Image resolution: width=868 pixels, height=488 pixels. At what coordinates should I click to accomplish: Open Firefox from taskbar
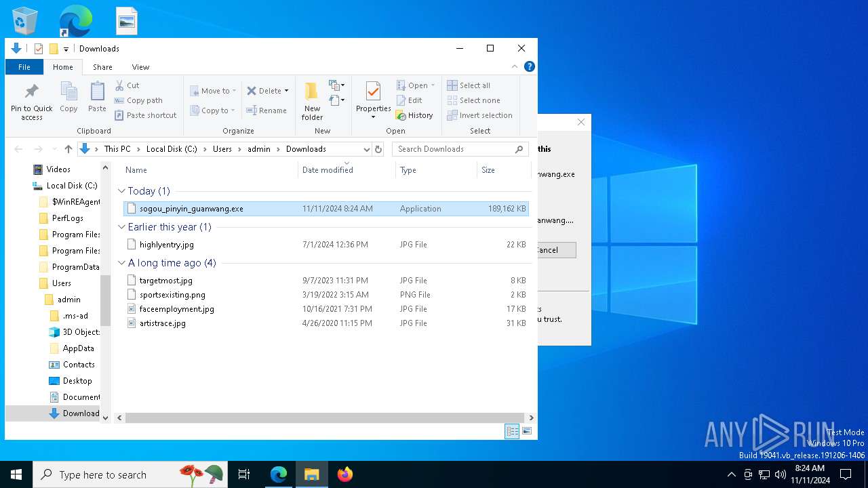pos(345,474)
